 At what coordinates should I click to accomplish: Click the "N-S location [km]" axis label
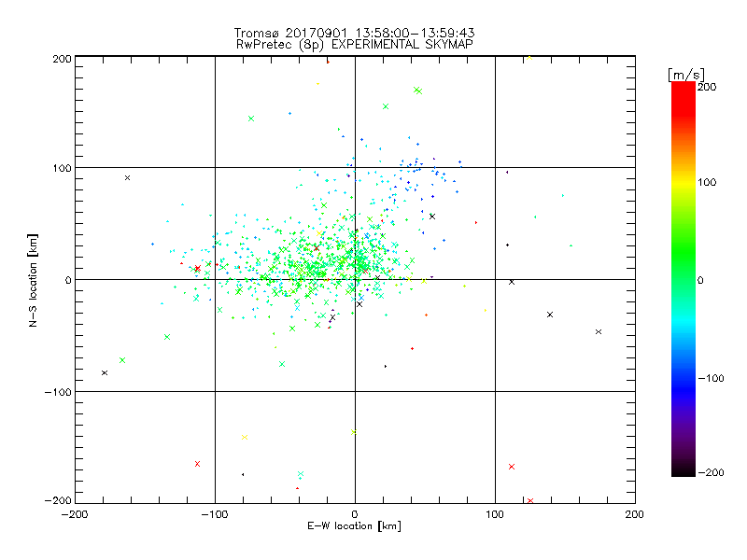[33, 281]
